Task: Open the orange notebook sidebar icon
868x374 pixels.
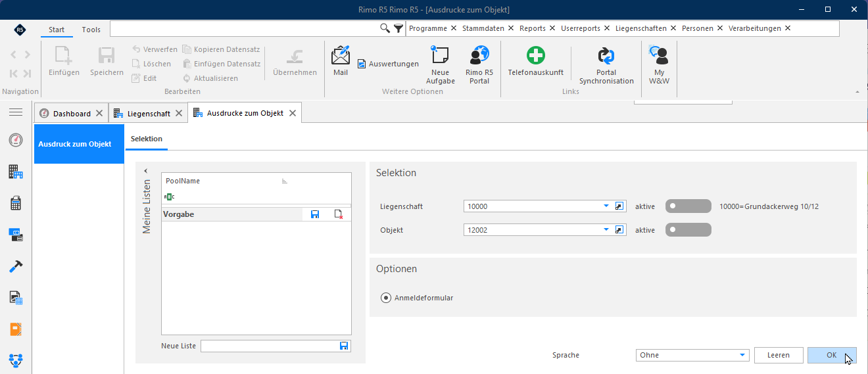Action: click(x=16, y=329)
